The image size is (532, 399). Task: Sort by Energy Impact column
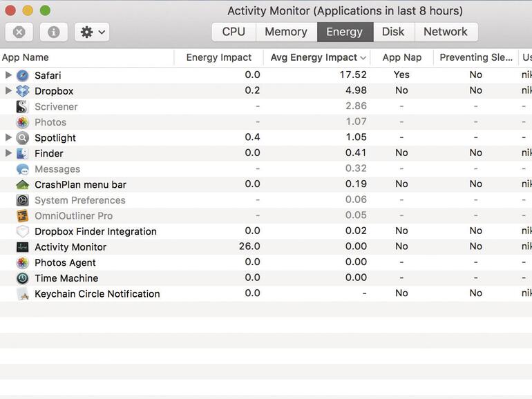tap(219, 57)
